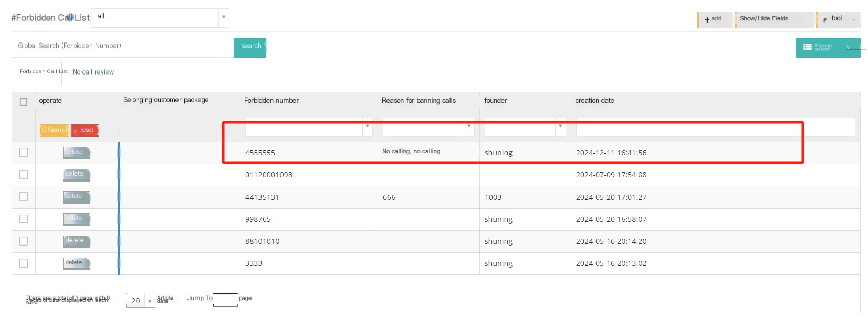This screenshot has height=319, width=868.
Task: Delete the 4555555 forbidden number row
Action: point(77,153)
